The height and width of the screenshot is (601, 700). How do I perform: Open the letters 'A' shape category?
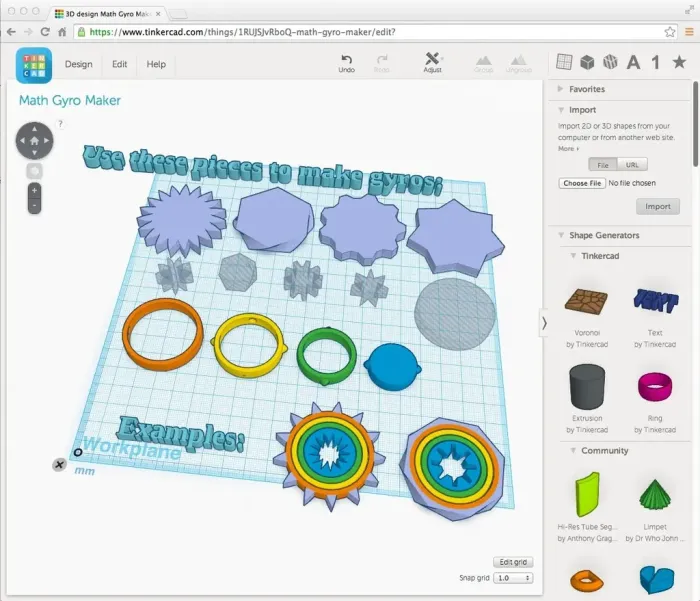click(x=633, y=63)
